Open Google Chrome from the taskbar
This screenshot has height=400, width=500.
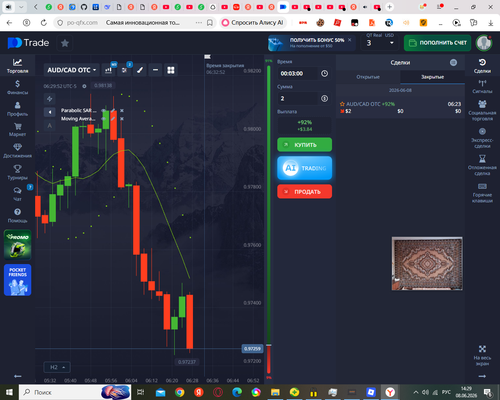180,392
